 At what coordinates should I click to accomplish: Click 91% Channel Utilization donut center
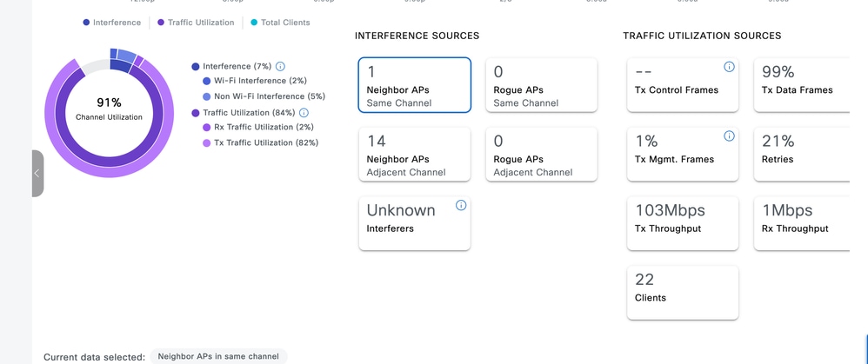click(x=109, y=109)
